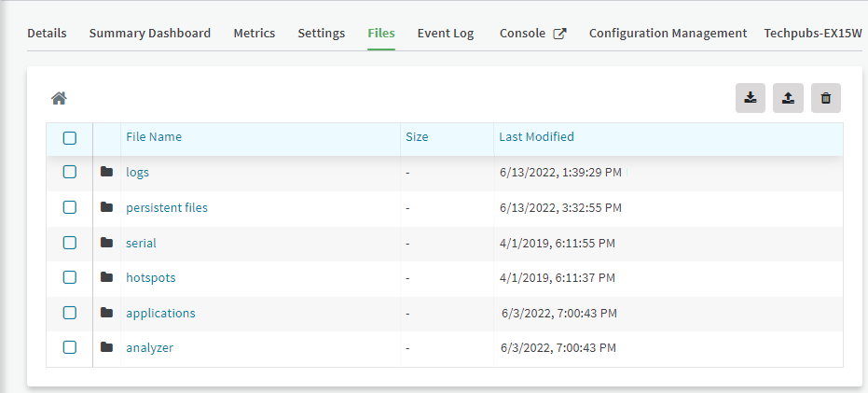
Task: Click the folder icon beside analyzer
Action: pos(107,347)
